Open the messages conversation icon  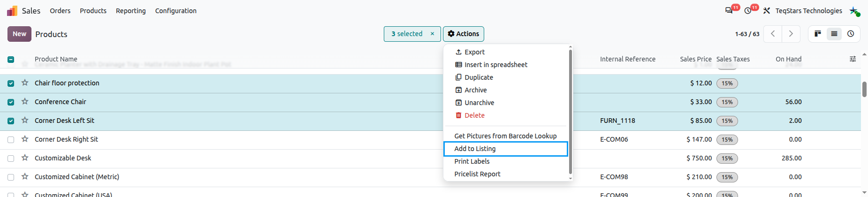729,11
